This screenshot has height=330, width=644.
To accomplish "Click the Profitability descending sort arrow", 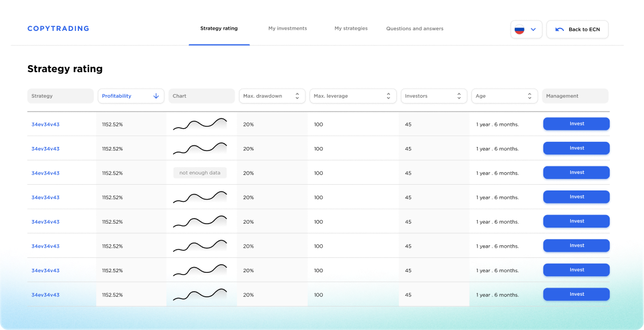I will click(x=156, y=96).
